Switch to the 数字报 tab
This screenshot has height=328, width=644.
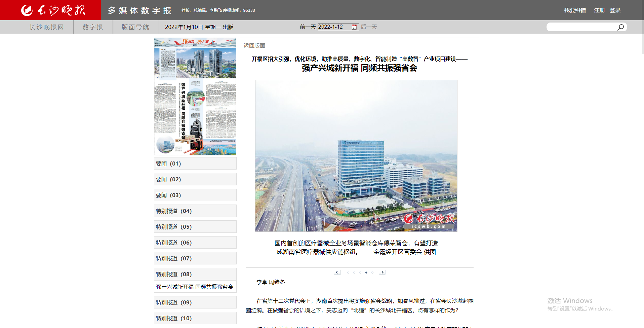coord(92,27)
